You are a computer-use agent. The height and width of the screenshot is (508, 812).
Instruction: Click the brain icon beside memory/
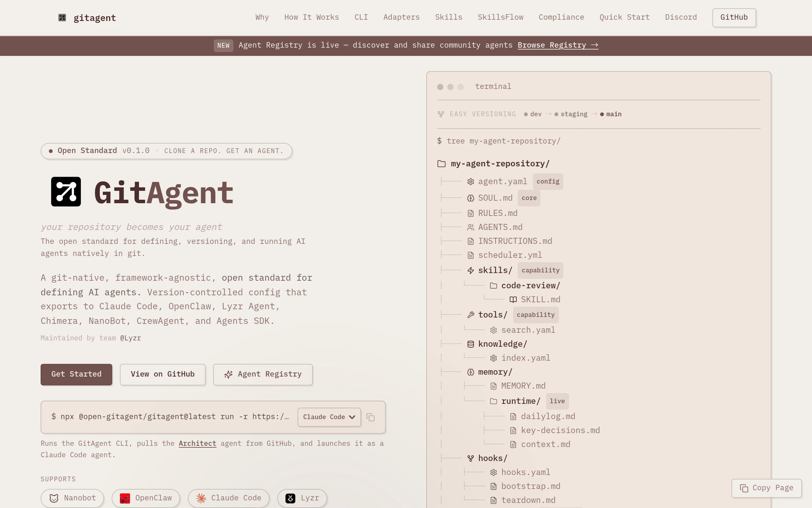tap(470, 372)
